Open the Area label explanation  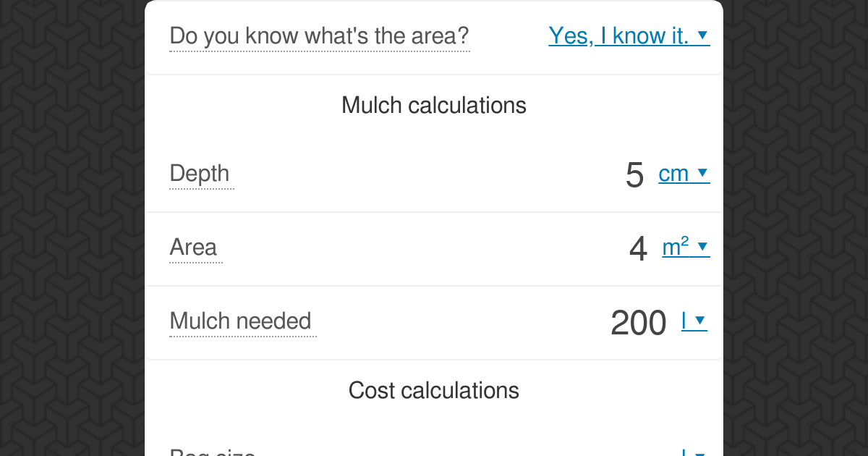click(x=195, y=248)
